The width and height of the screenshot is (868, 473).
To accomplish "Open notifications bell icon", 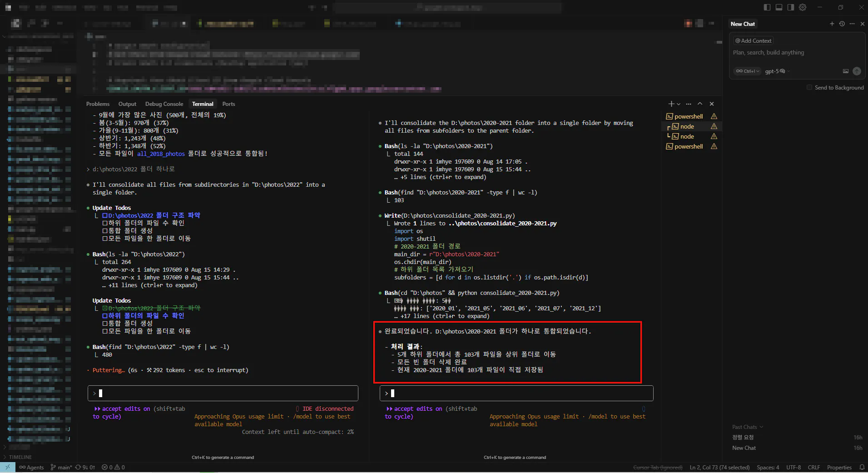I will [862, 467].
